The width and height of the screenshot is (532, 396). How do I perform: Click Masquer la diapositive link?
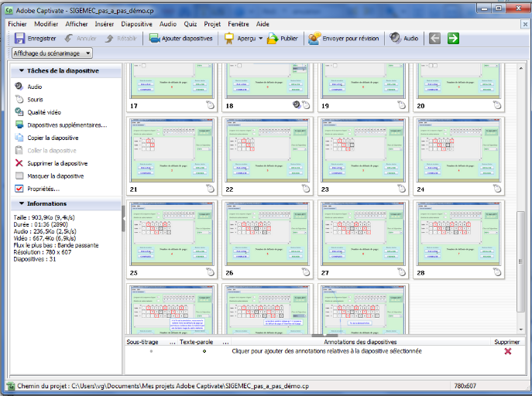(x=55, y=176)
